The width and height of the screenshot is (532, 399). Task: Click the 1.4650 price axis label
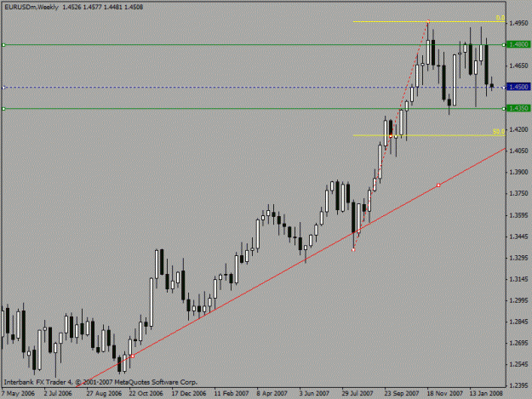pos(519,66)
